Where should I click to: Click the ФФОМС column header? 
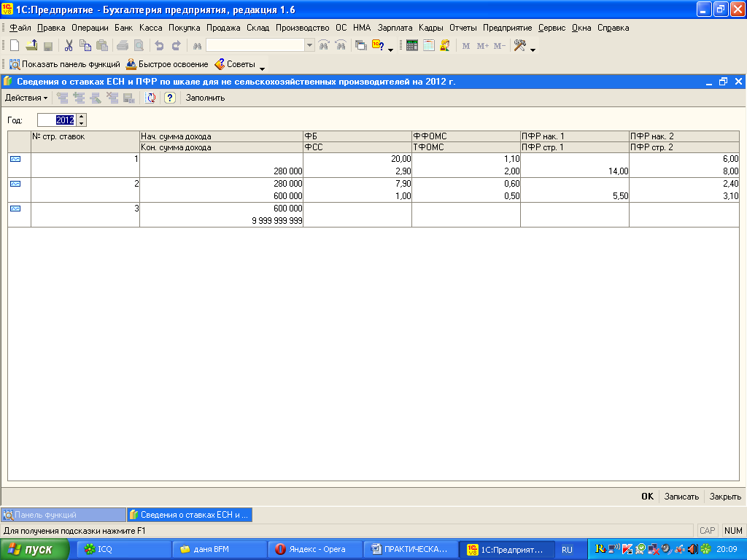(466, 136)
